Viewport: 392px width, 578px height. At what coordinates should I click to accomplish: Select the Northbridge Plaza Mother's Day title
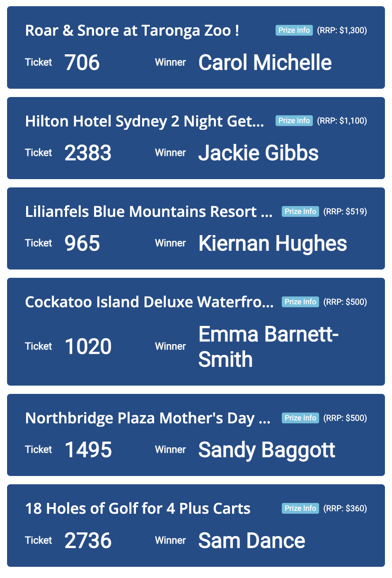pyautogui.click(x=148, y=418)
